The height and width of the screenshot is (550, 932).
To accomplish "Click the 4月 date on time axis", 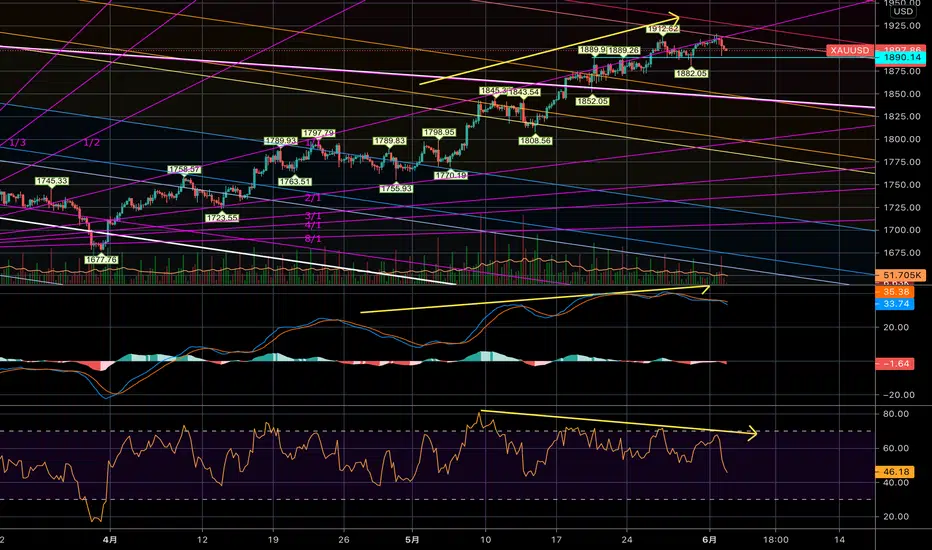I will tap(109, 540).
